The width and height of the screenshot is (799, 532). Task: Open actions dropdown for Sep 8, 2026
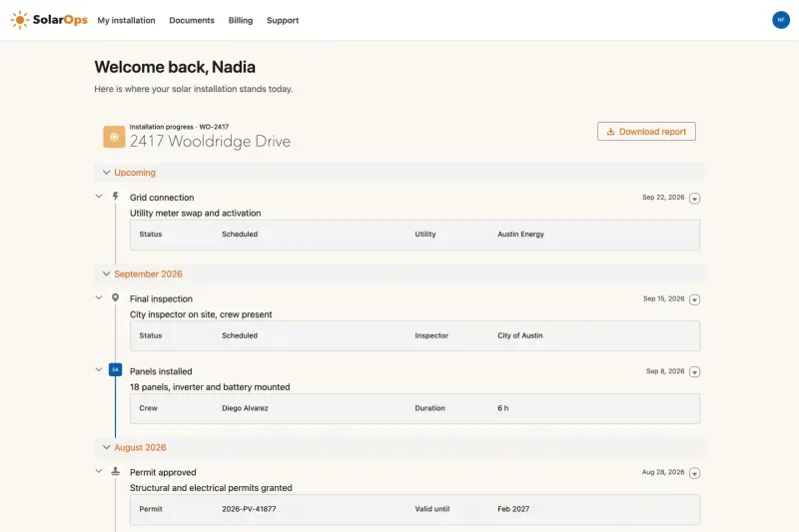(x=694, y=372)
